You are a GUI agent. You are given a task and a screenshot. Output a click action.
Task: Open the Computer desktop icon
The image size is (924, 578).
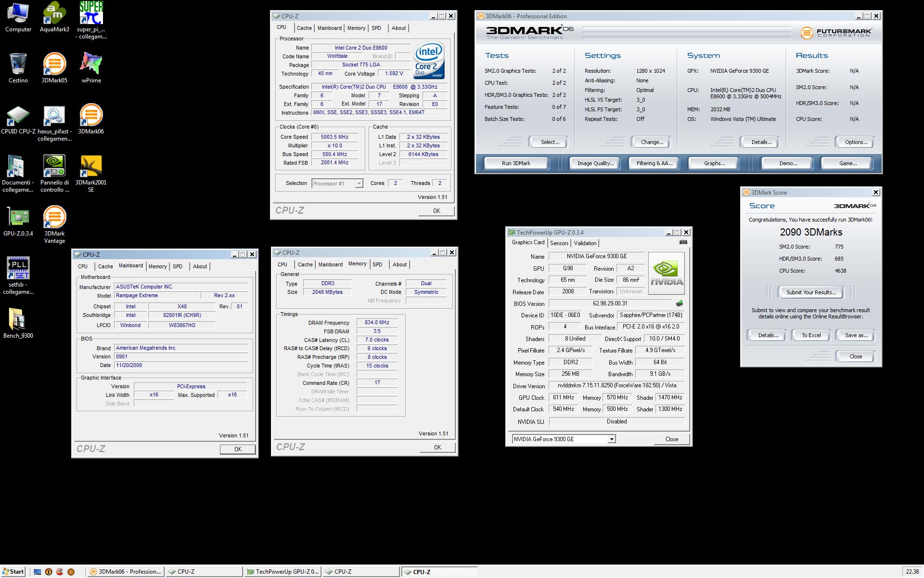[x=18, y=17]
